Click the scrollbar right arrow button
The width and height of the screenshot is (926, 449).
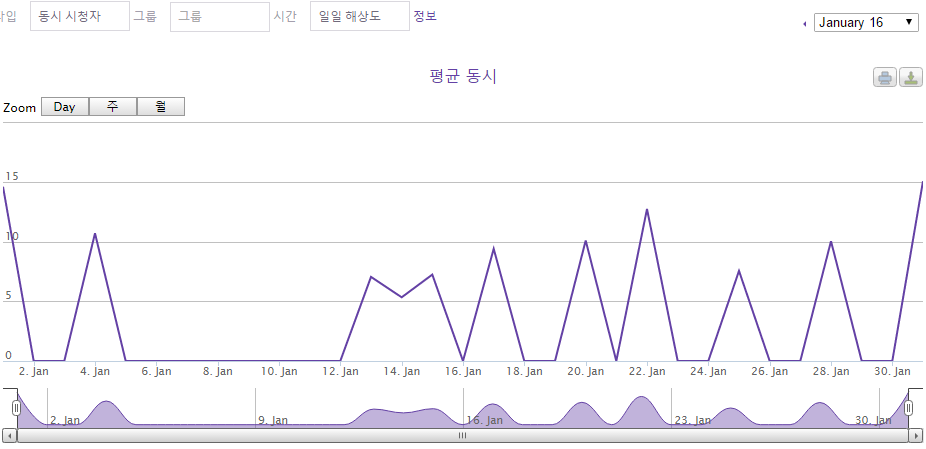point(915,436)
